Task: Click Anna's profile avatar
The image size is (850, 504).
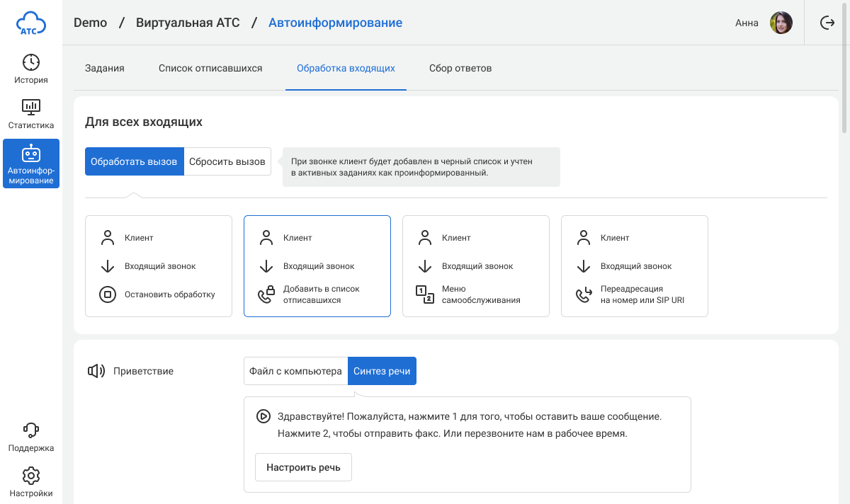Action: click(781, 23)
